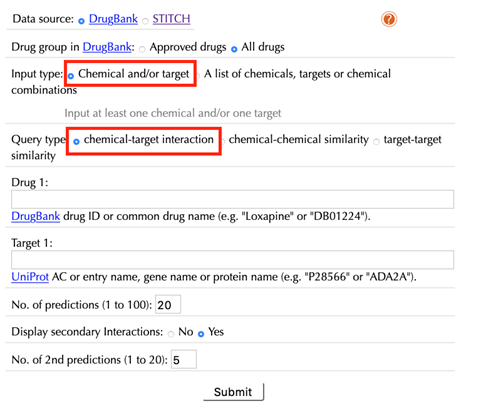The image size is (491, 411).
Task: Select the STITCH data source radio button
Action: 145,21
